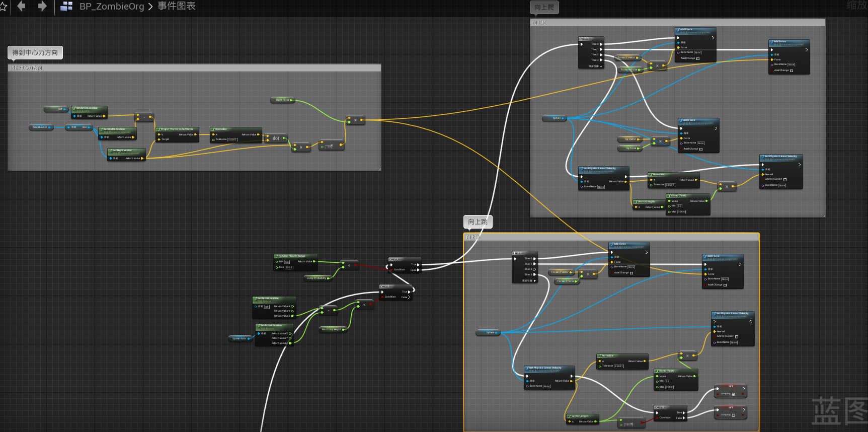Edit Min field of Random Float in Range
Viewport: 868px width, 432px height.
click(x=287, y=262)
